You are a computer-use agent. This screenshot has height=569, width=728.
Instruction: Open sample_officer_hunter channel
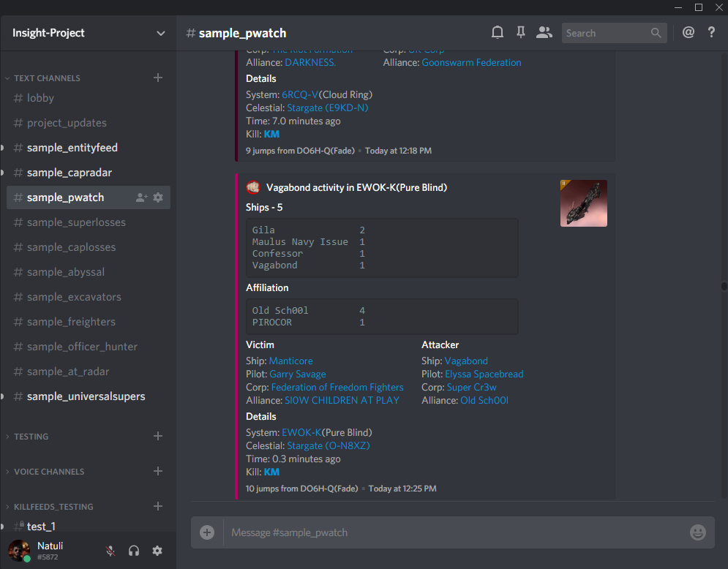[x=89, y=347]
